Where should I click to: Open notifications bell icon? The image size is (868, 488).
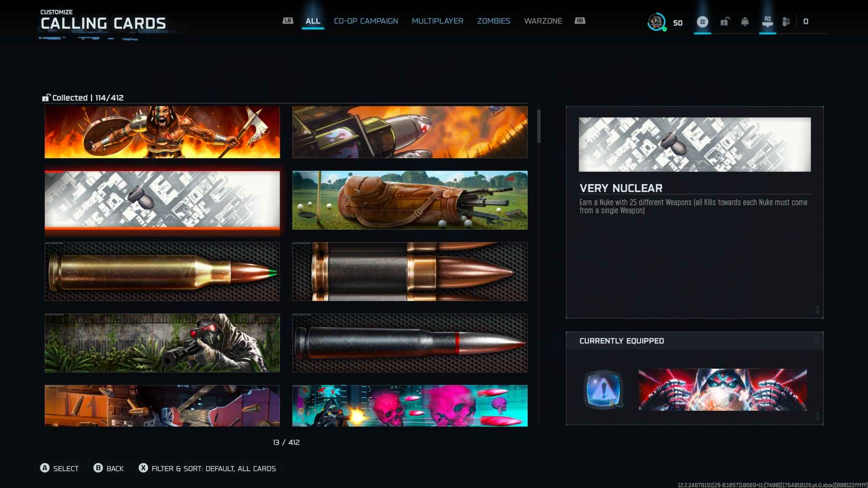pos(745,22)
